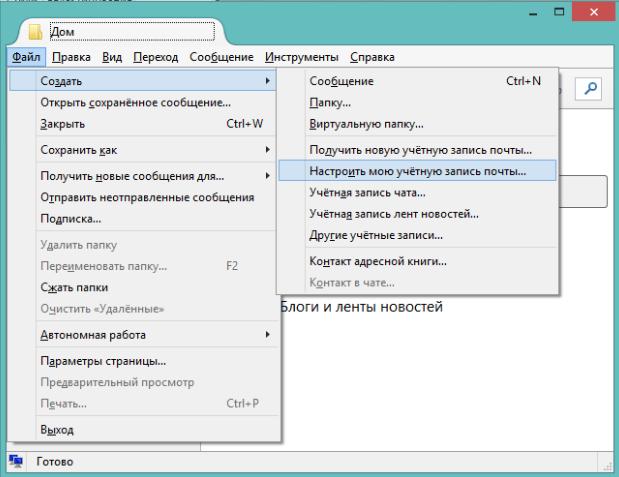Select Учётная запись лент новостей
Viewport: 619px width, 477px height.
pos(394,214)
